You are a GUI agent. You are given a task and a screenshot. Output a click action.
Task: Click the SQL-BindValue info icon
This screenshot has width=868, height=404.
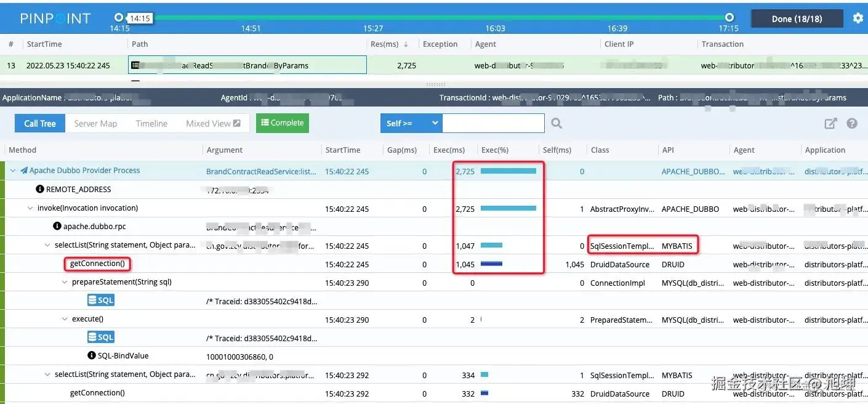point(92,355)
